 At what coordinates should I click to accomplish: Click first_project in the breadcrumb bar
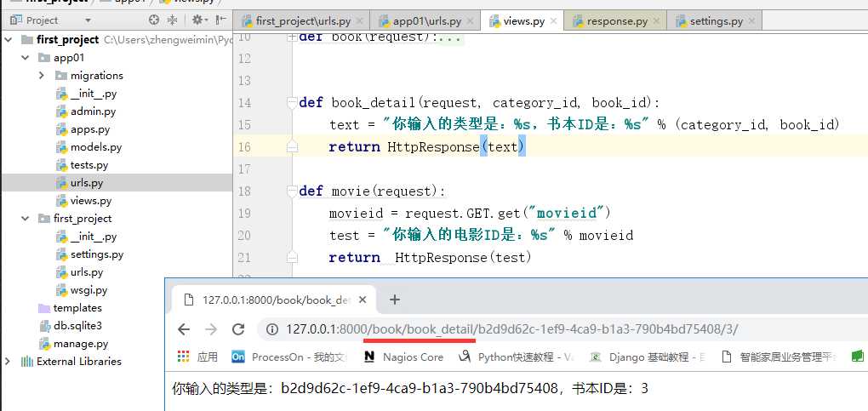point(49,3)
